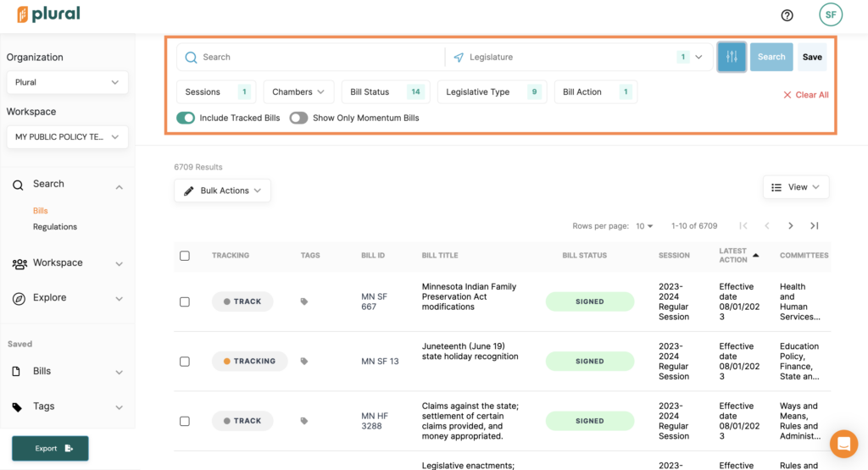Jump to last page of results
Image resolution: width=868 pixels, height=470 pixels.
(x=814, y=226)
